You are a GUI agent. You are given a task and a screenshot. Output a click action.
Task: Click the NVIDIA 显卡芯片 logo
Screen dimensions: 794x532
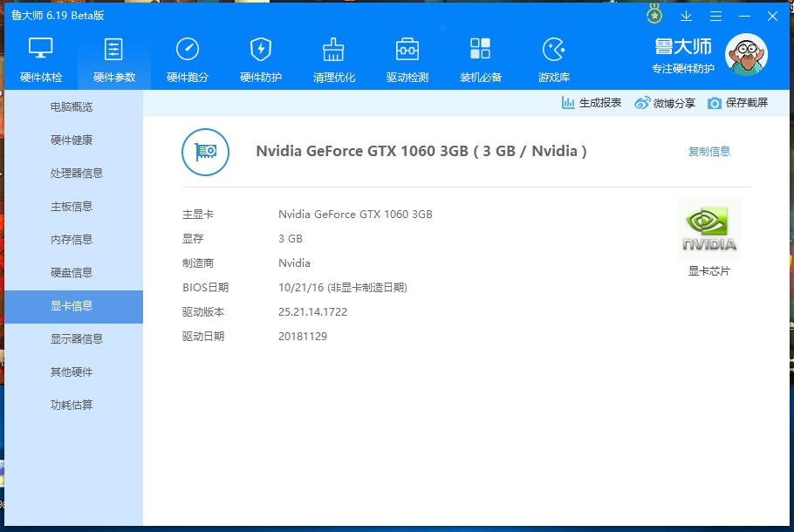click(x=709, y=228)
